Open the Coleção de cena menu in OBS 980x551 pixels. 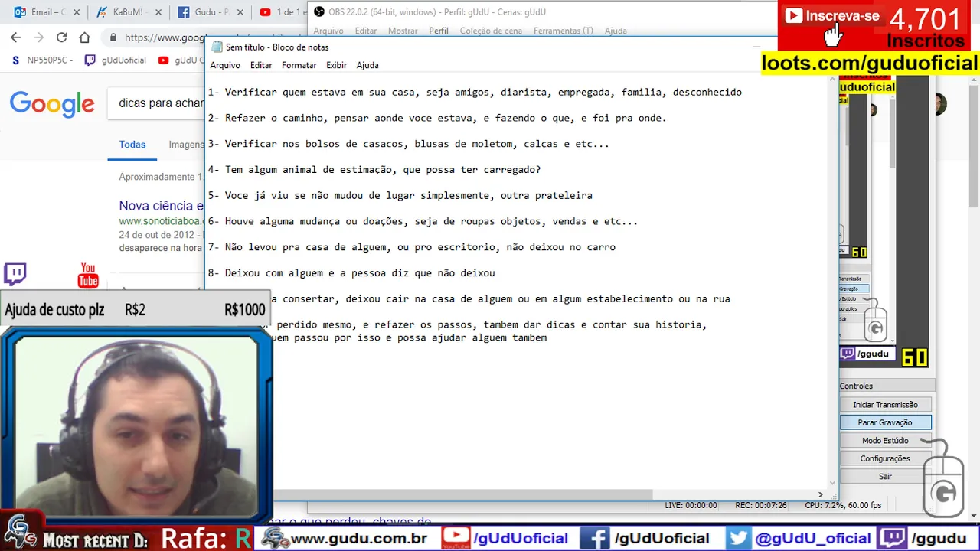[491, 31]
